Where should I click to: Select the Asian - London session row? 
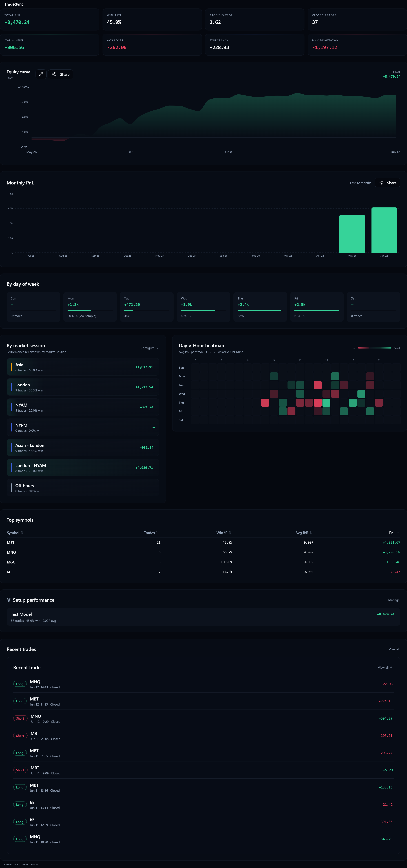click(x=83, y=448)
